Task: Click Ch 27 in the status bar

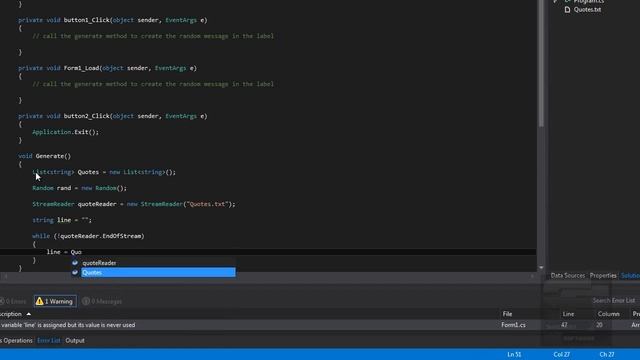Action: [x=607, y=354]
